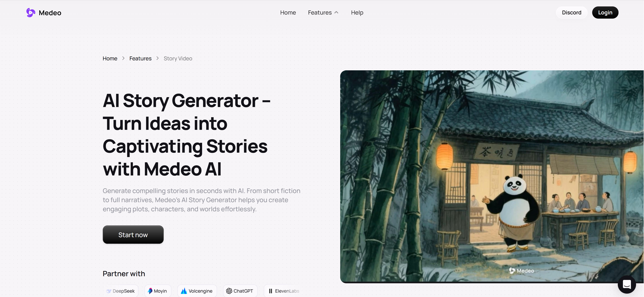644x297 pixels.
Task: Click the Medeo logo icon
Action: click(30, 13)
